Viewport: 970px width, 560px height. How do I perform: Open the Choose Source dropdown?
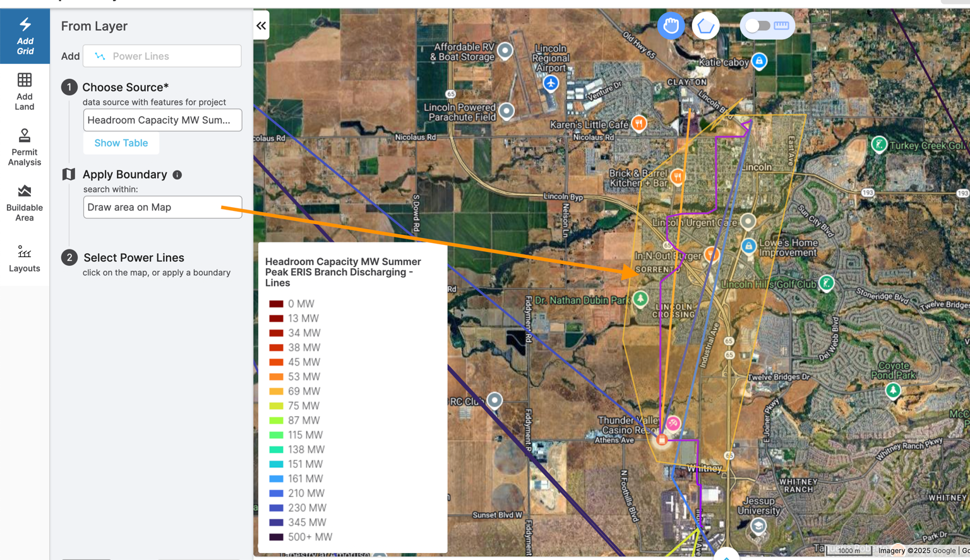click(x=162, y=120)
